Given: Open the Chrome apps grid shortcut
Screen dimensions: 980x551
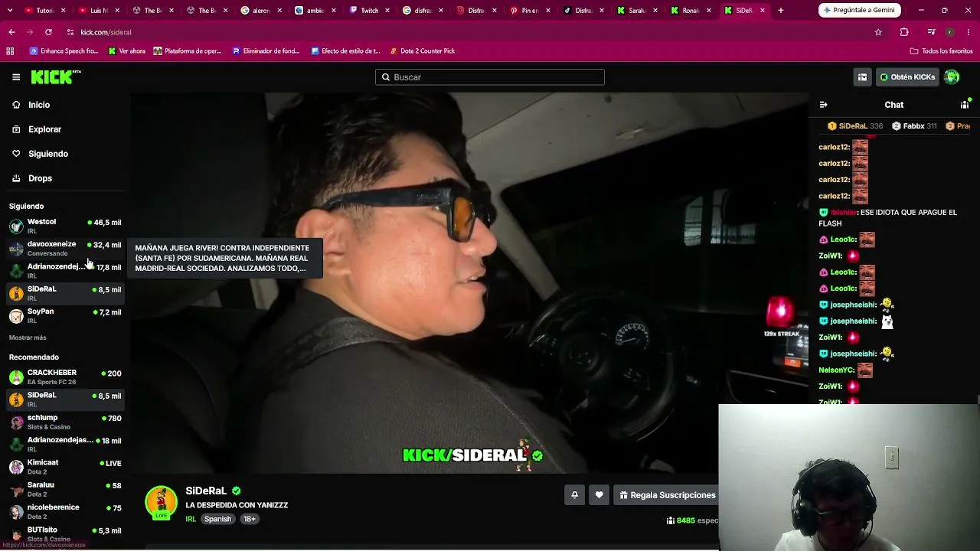Looking at the screenshot, I should click(x=10, y=51).
